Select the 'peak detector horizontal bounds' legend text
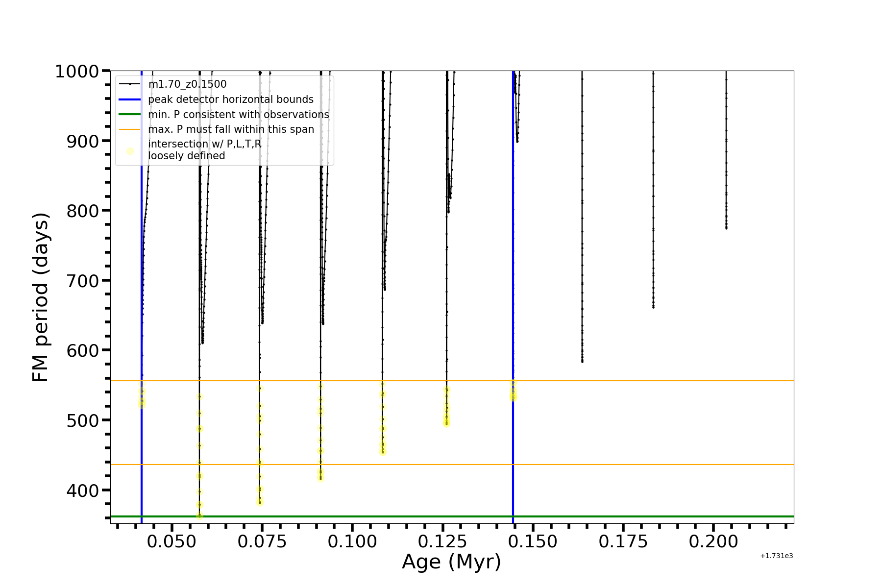The height and width of the screenshot is (588, 882). tap(231, 99)
